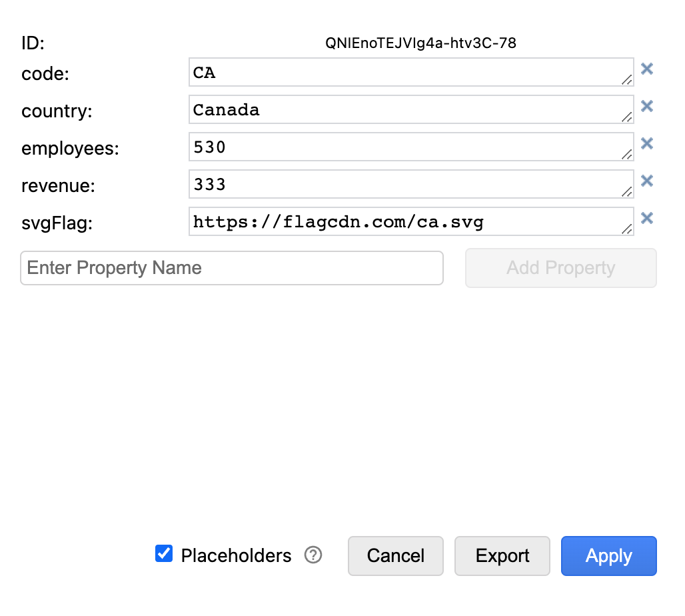This screenshot has width=685, height=616.
Task: Select the ID text QNIEnoTEJVIg4a-htv3C-78
Action: (420, 43)
